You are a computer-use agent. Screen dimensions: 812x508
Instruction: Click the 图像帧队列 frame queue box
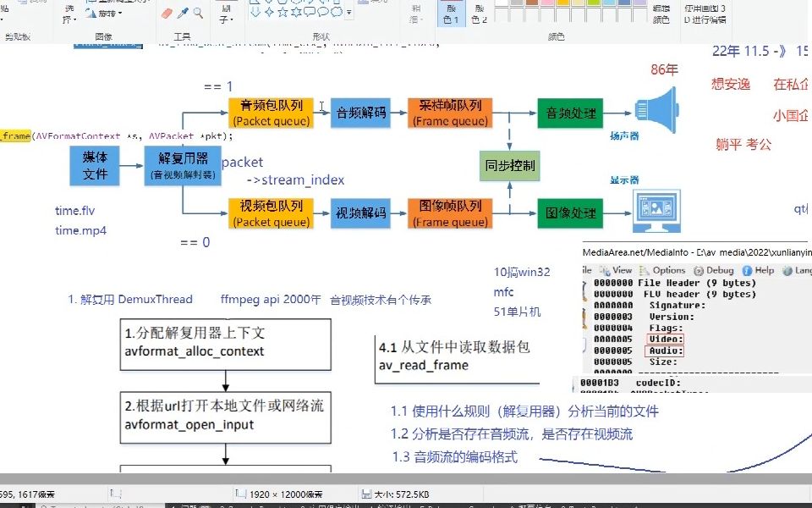450,213
